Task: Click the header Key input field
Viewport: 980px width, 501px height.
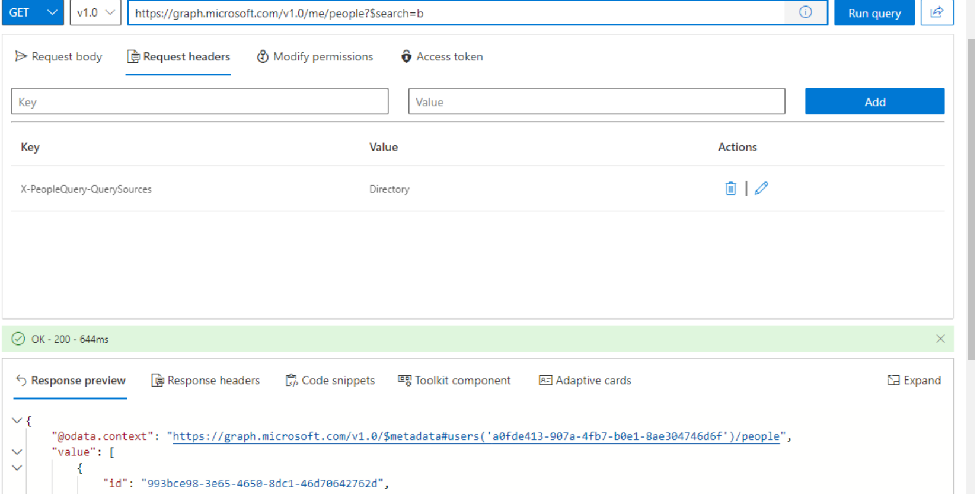Action: 200,101
